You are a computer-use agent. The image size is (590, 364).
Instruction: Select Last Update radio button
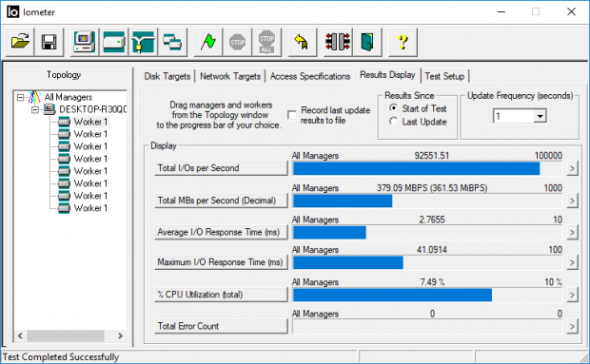394,122
